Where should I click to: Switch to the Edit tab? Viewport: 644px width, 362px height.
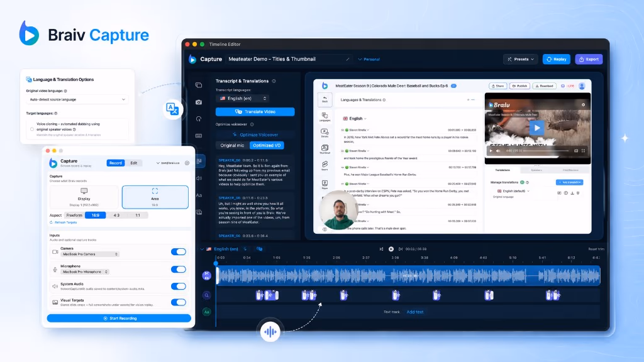pyautogui.click(x=134, y=163)
